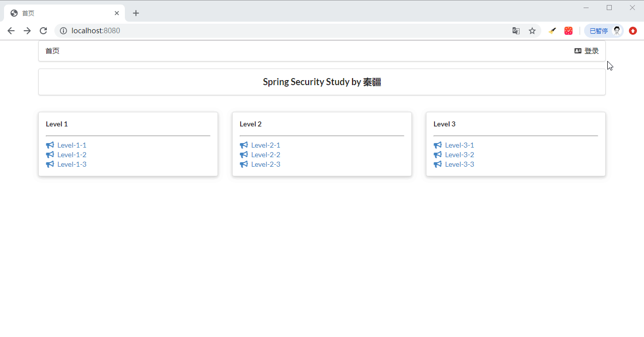Click the broom extension icon
644x337 pixels.
552,31
